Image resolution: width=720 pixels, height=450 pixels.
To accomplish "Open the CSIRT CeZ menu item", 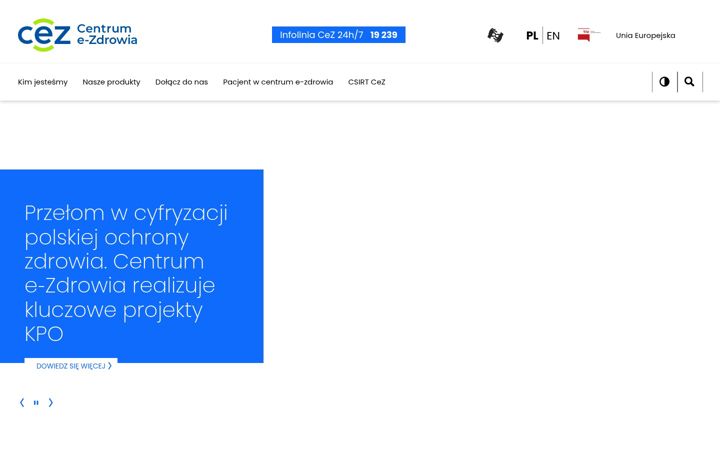I will pos(366,82).
